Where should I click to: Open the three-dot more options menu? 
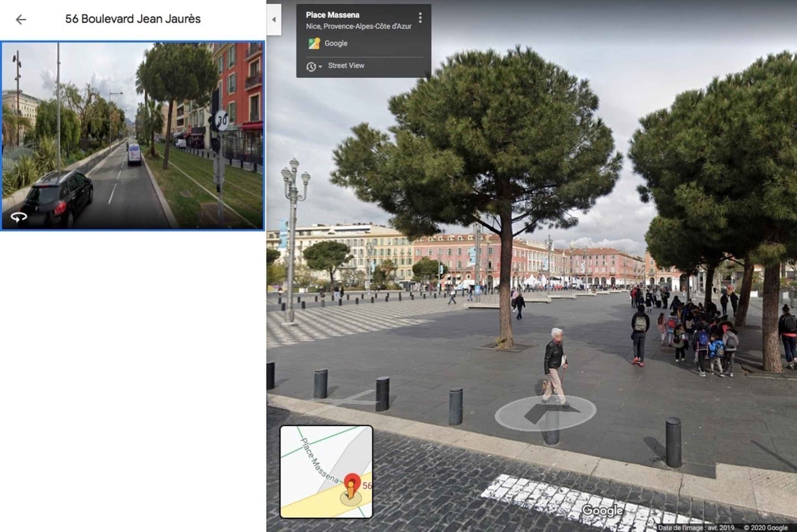420,18
